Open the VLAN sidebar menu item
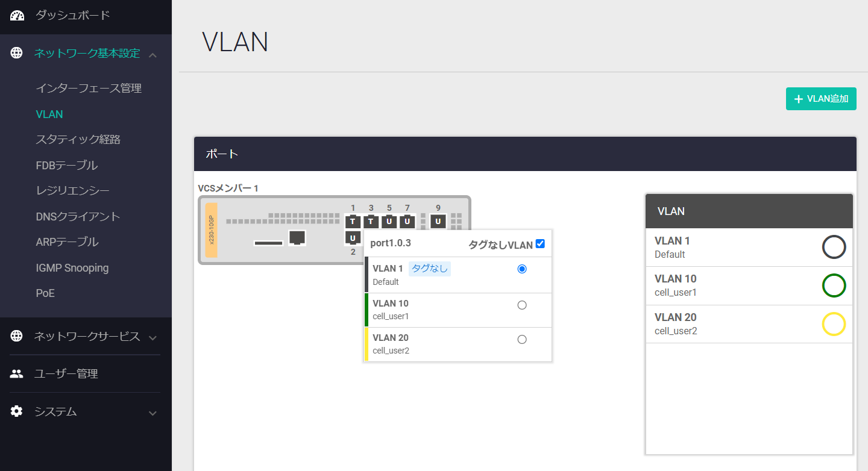 [x=49, y=114]
